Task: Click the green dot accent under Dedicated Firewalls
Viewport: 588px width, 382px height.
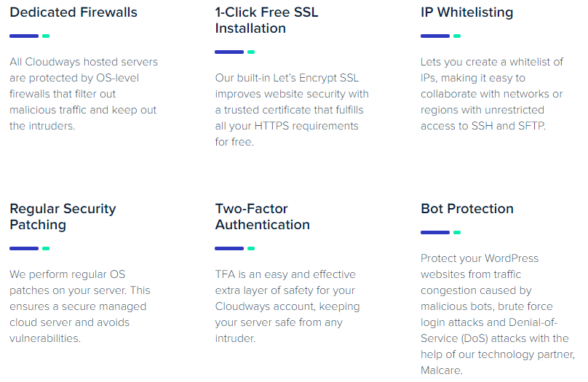Action: click(46, 36)
